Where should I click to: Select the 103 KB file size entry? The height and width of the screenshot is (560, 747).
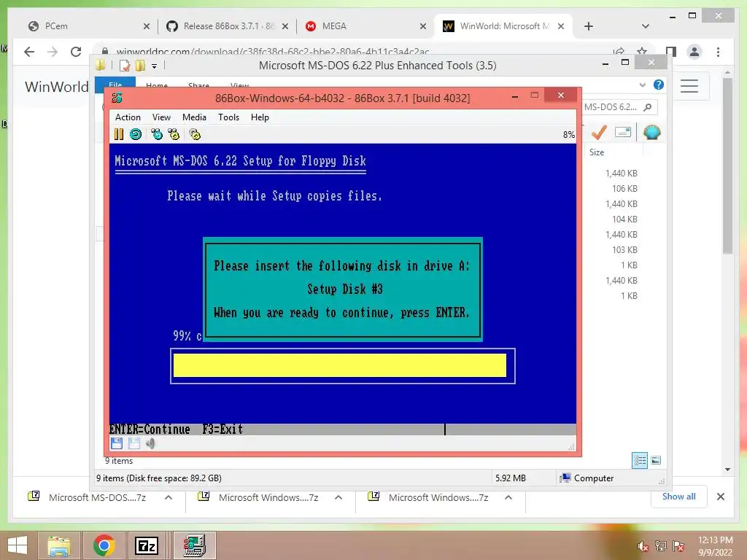click(x=624, y=250)
